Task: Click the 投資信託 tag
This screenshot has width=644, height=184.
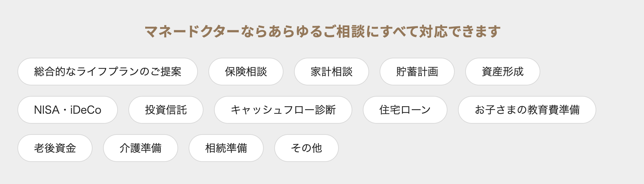Action: tap(166, 110)
